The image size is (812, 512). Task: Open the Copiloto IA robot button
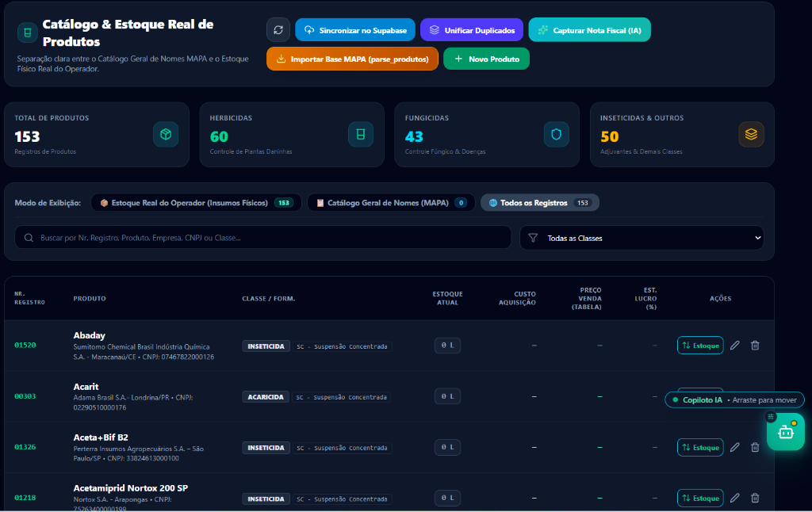(786, 432)
